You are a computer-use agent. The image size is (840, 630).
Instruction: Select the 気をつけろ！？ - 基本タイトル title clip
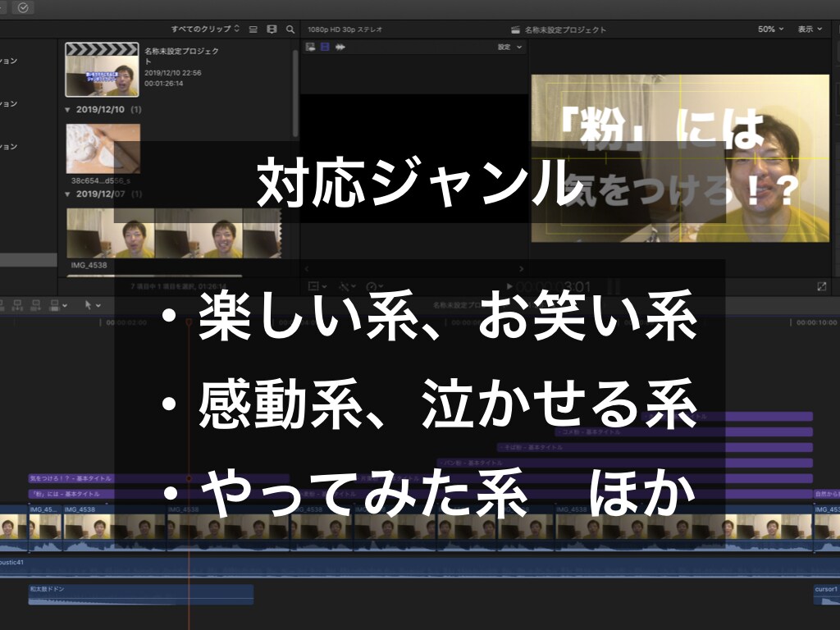tap(159, 478)
